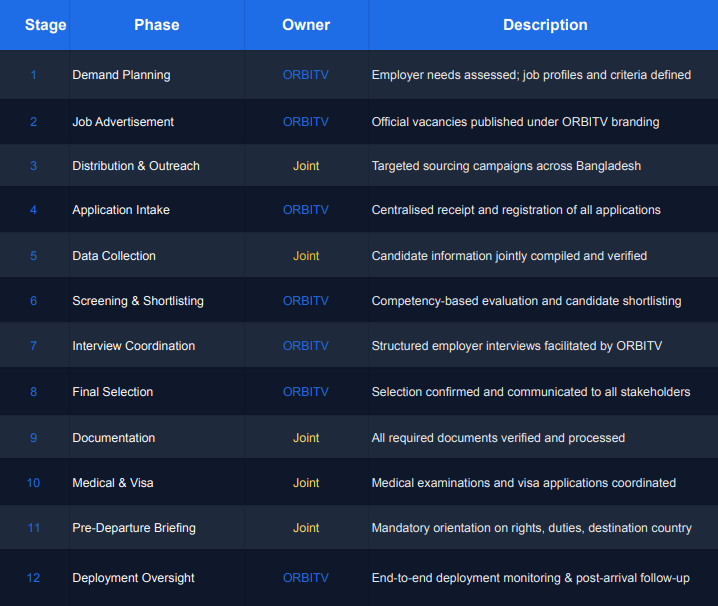Click ORBITV owner in Job Advertisement row
Viewport: 718px width, 606px height.
[305, 122]
